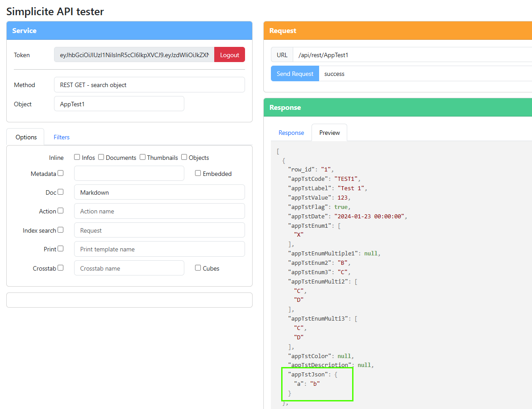Open the Doc format dropdown showing Markdown

[x=159, y=192]
